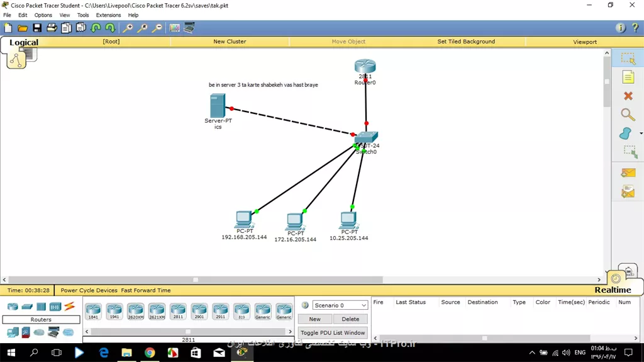Click Fast Forward Time

click(x=146, y=290)
